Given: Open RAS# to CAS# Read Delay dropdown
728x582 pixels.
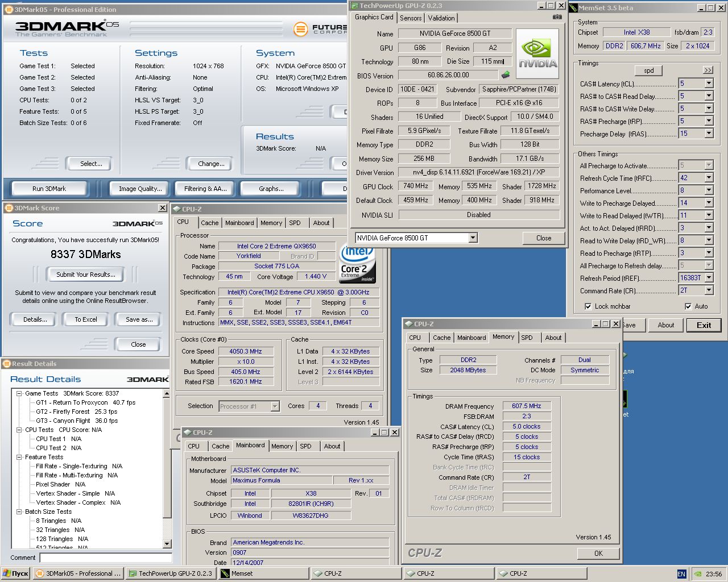Looking at the screenshot, I should [709, 96].
